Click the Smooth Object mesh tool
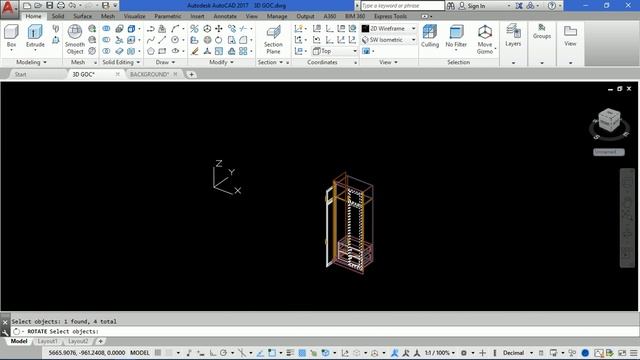Image resolution: width=640 pixels, height=360 pixels. pyautogui.click(x=75, y=39)
